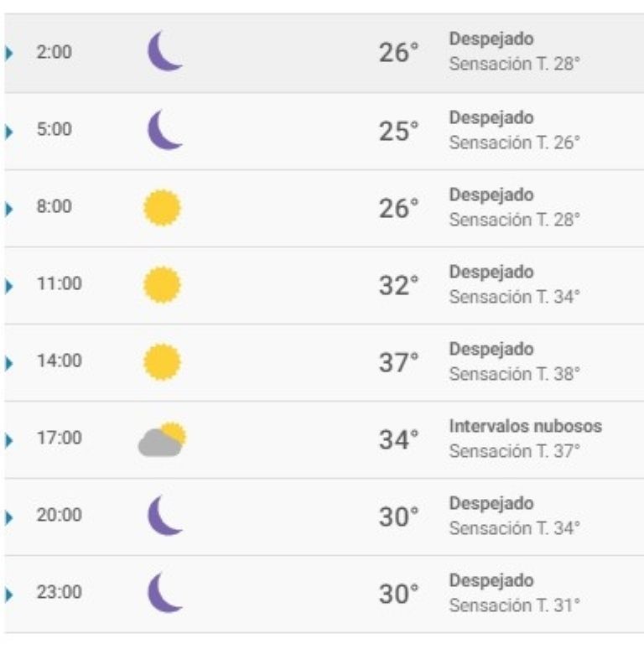Viewport: 644px width, 649px height.
Task: Expand the 17:00 forecast arrow
Action: coord(9,440)
